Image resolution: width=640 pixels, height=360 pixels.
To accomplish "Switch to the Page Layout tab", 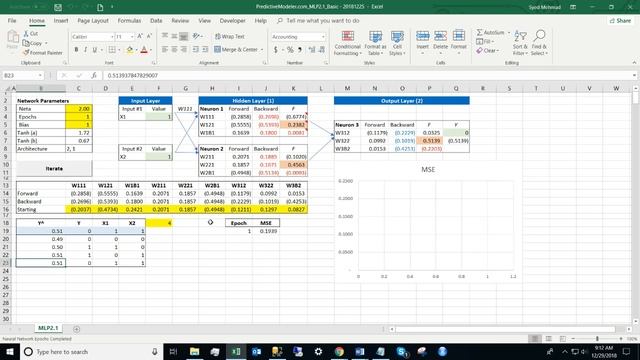I will point(93,20).
